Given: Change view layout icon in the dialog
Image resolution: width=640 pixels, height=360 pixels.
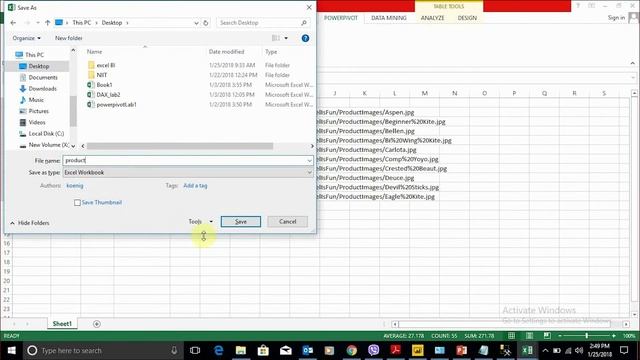Looking at the screenshot, I should [276, 38].
